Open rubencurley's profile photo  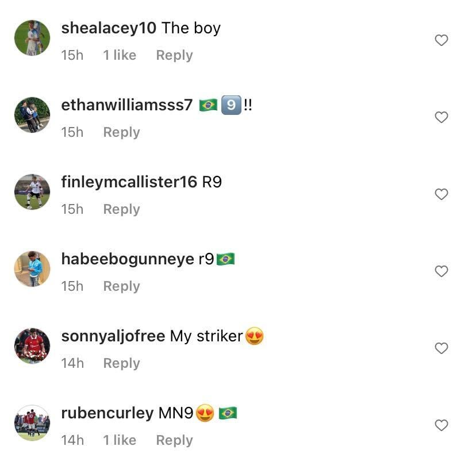[32, 423]
